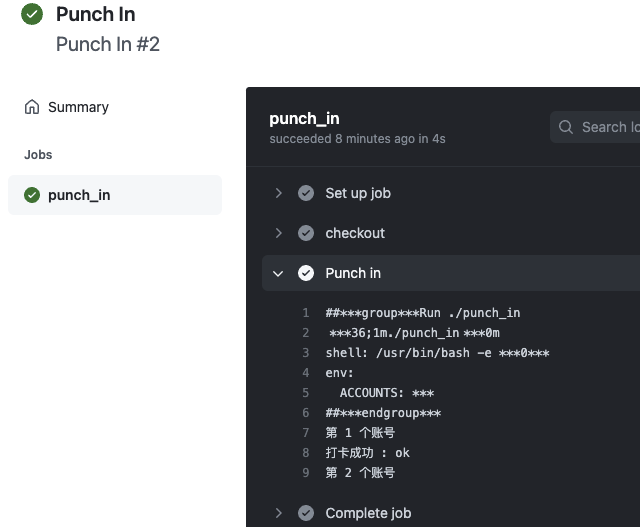Click the Complete job status check icon

tap(306, 513)
